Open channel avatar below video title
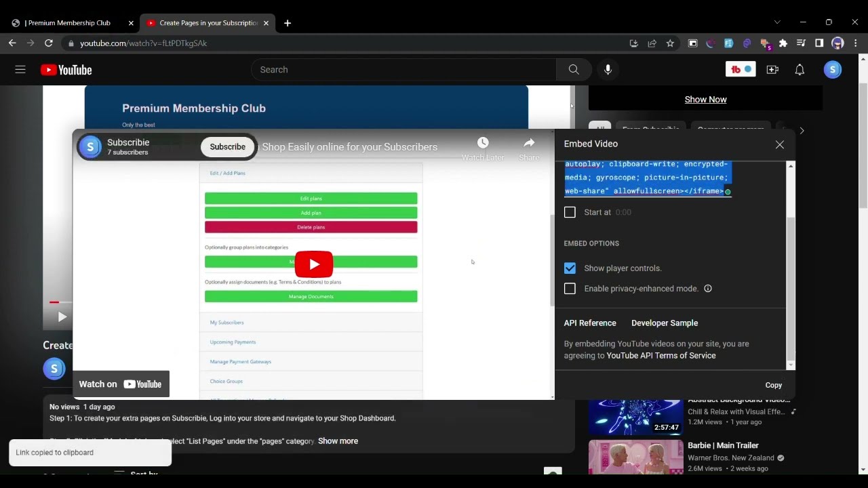Screen dimensions: 868x488 [54, 369]
